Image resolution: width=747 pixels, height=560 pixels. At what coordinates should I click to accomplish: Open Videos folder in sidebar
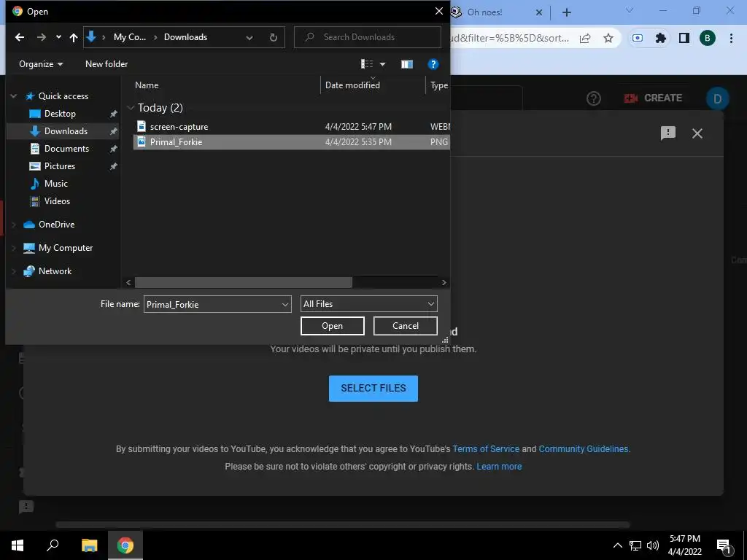click(57, 201)
